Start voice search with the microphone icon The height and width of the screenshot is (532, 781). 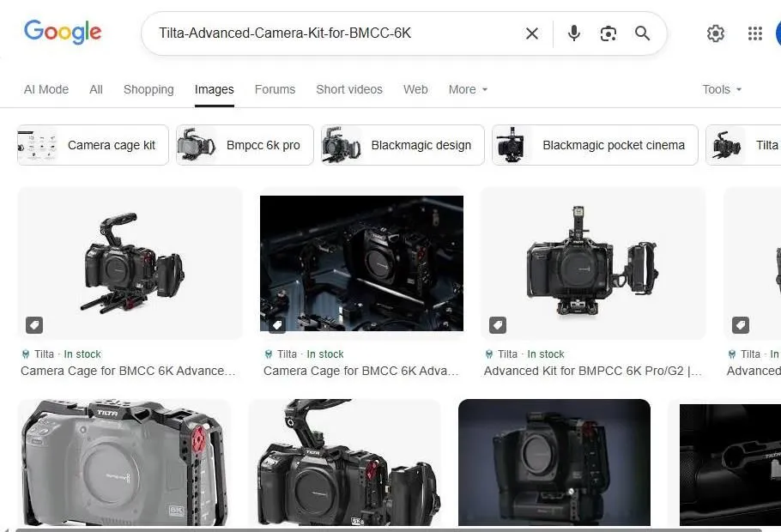click(574, 33)
